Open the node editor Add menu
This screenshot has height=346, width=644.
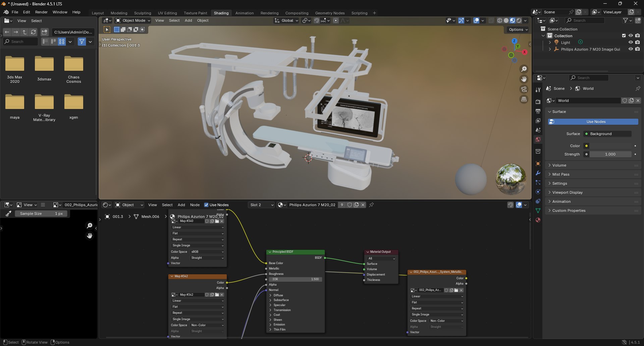coord(181,205)
